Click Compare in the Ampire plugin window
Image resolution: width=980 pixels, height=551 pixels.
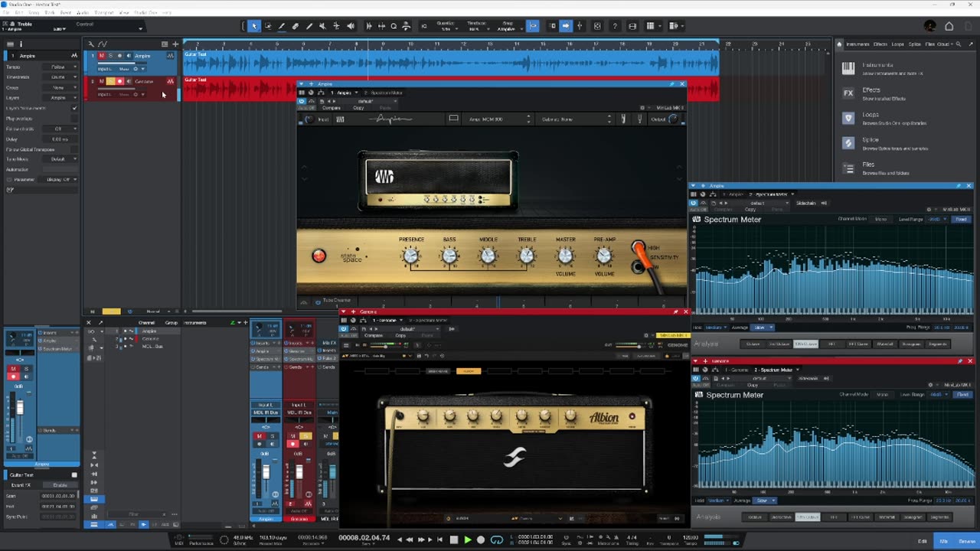click(331, 108)
